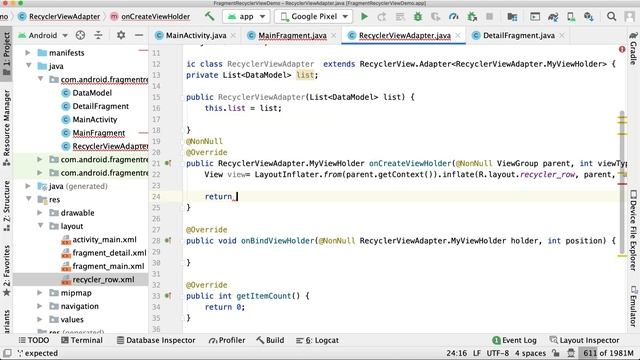Viewport: 640px width, 360px height.
Task: Switch to MainFragment.java tab
Action: click(292, 36)
